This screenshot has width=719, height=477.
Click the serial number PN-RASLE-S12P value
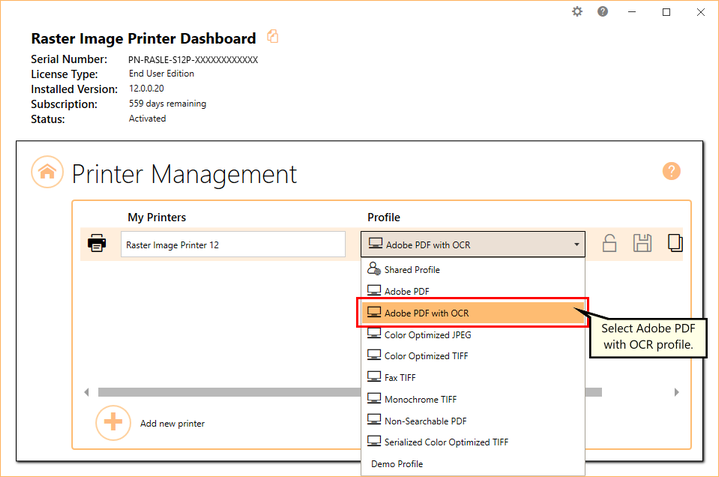pos(193,60)
